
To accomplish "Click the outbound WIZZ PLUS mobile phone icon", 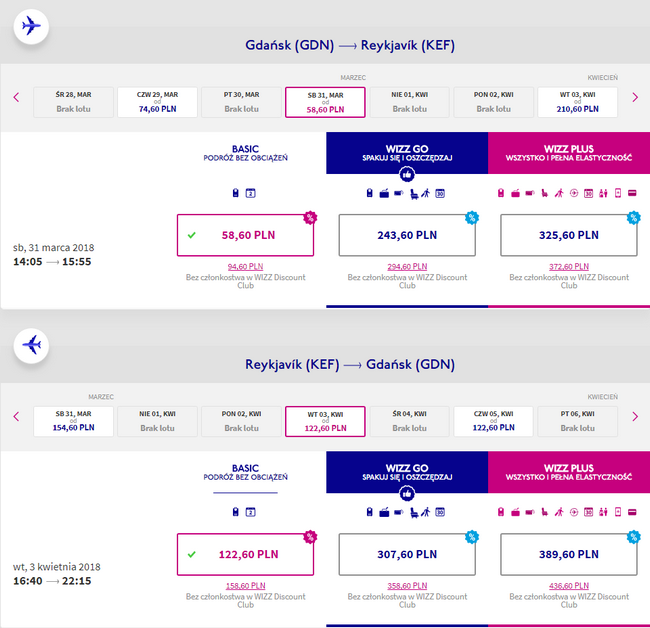I will click(618, 193).
